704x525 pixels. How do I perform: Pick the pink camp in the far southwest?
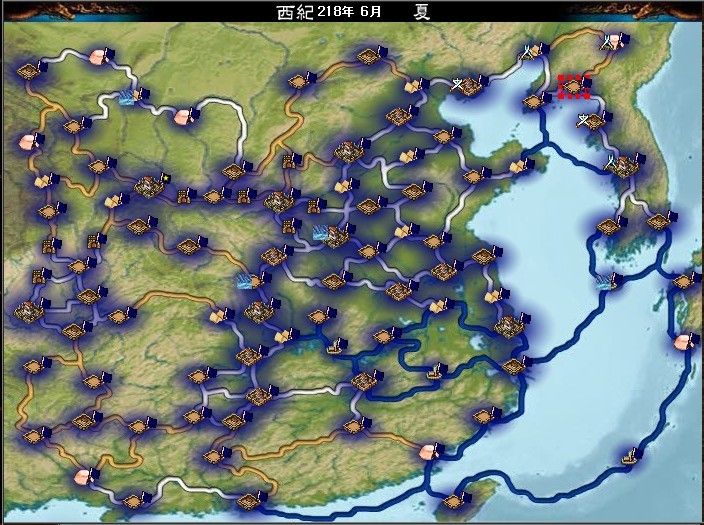tap(83, 476)
